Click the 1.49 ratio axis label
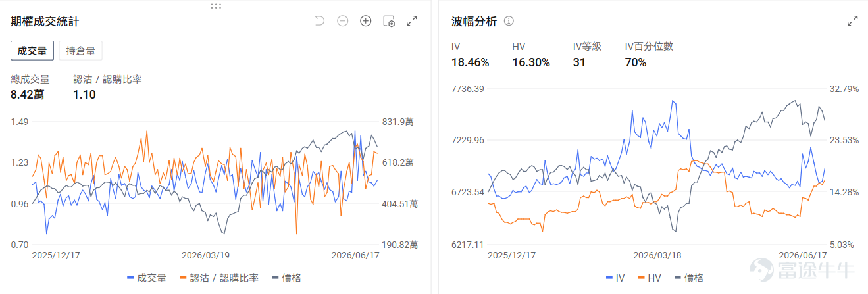 [x=20, y=122]
